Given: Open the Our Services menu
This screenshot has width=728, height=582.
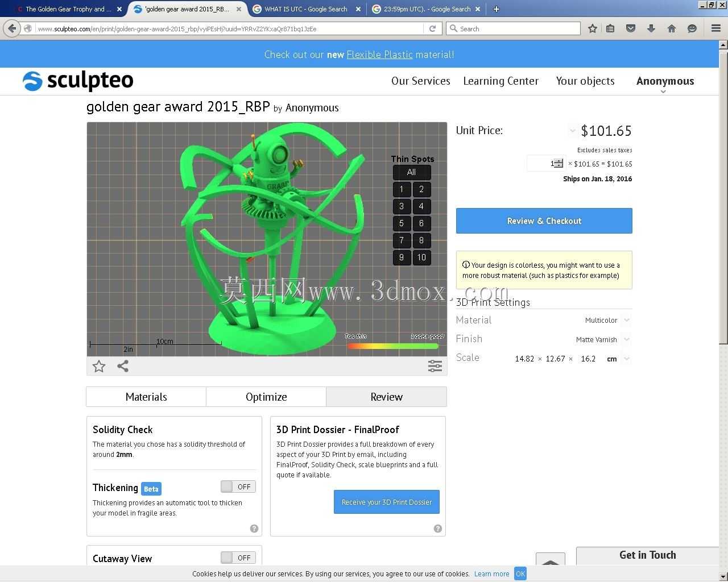Looking at the screenshot, I should click(x=421, y=81).
